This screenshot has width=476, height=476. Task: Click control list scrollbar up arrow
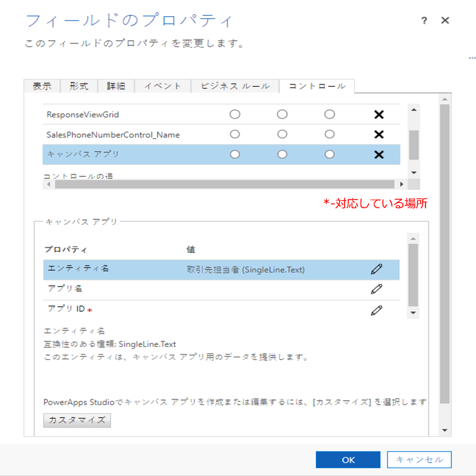click(x=414, y=110)
